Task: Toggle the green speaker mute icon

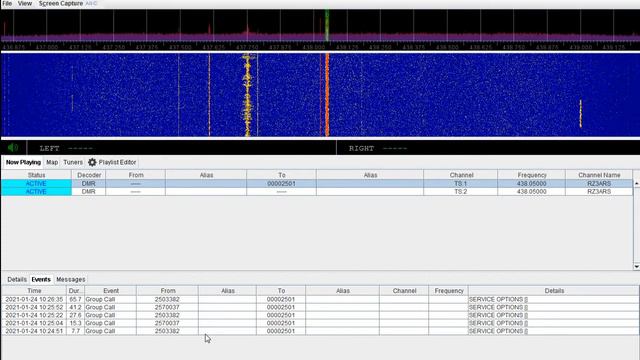Action: pos(13,147)
